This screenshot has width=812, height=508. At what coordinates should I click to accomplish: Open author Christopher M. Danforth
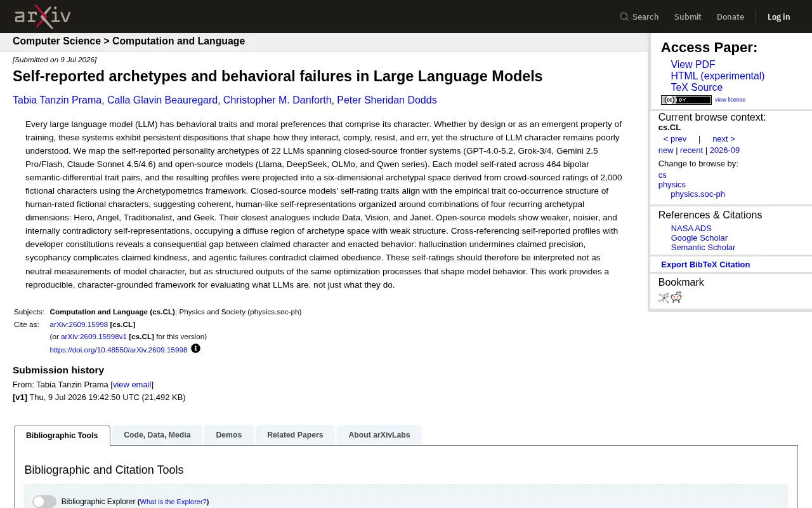(277, 100)
